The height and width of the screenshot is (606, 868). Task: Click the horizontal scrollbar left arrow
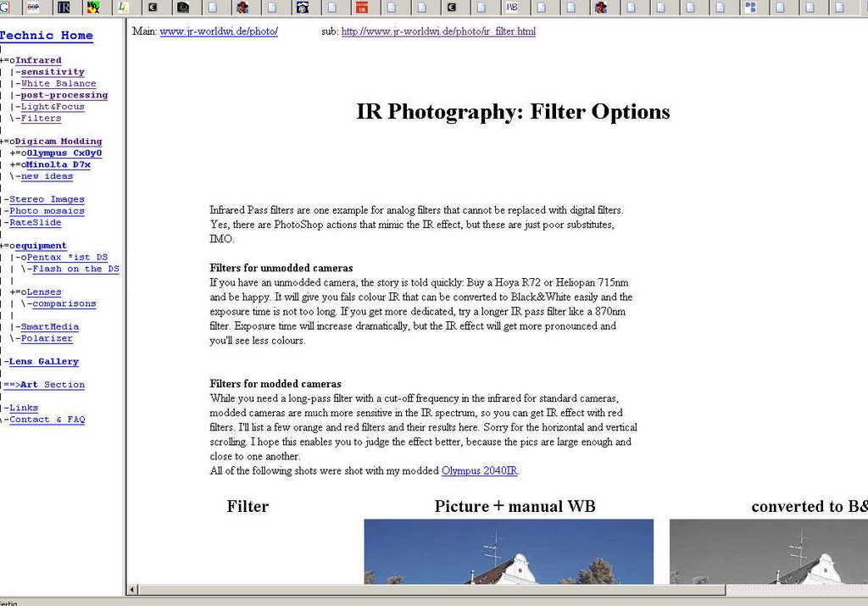132,590
